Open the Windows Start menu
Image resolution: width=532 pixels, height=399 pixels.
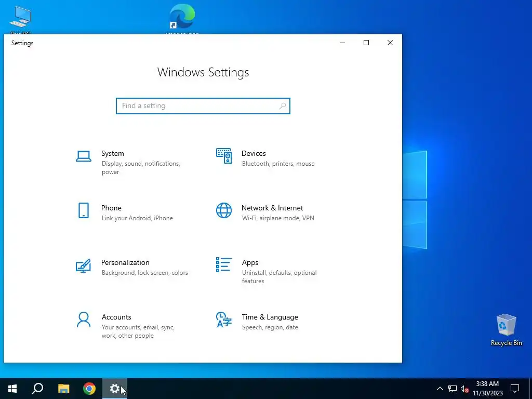tap(12, 389)
